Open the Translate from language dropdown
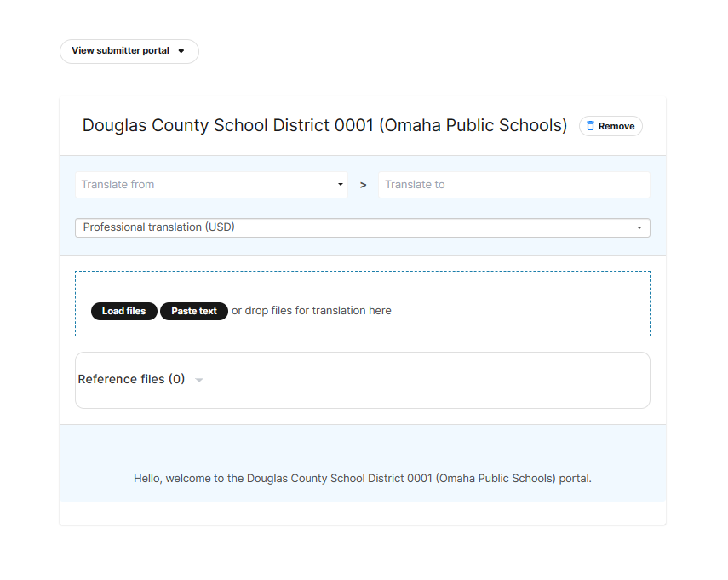This screenshot has width=728, height=580. click(x=211, y=185)
